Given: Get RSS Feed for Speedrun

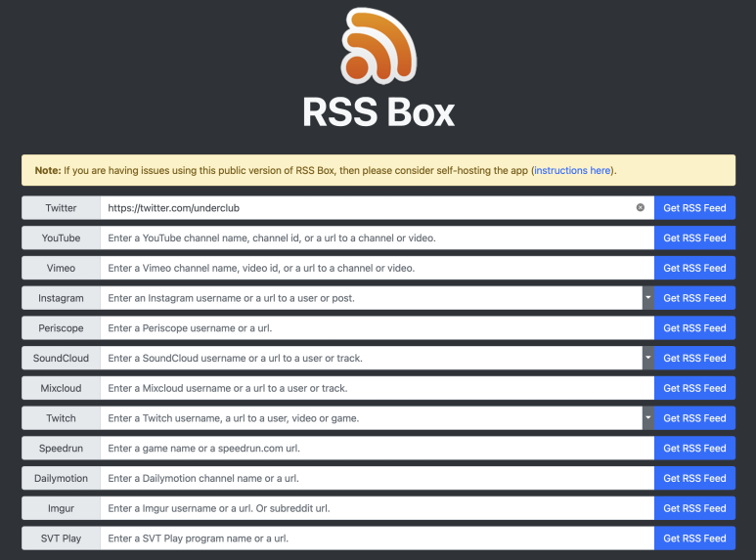Looking at the screenshot, I should tap(694, 449).
